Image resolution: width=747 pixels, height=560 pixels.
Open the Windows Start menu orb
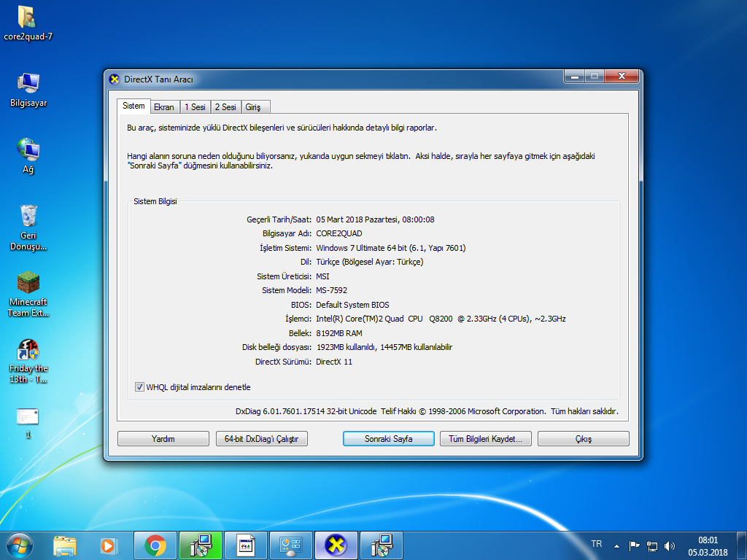coord(20,545)
